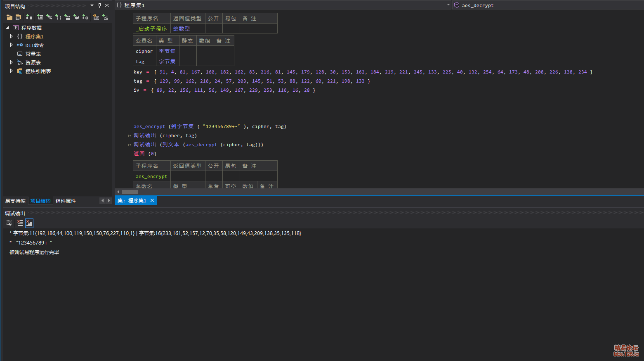Click the new constant table icon with star
The image size is (644, 361).
(96, 17)
